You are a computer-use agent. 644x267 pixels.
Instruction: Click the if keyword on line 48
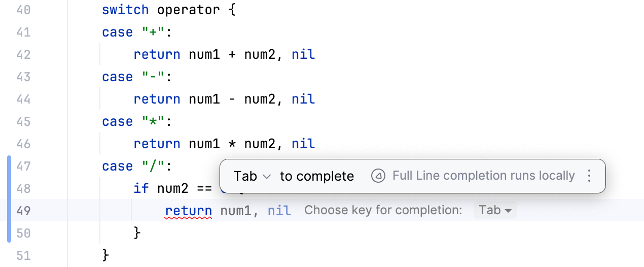coord(141,188)
